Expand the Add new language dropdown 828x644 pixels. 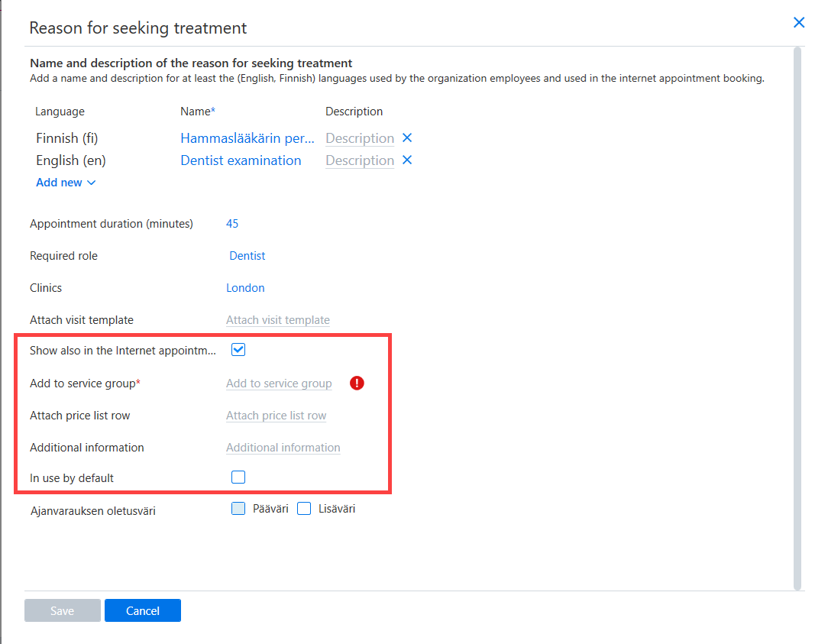(x=66, y=183)
